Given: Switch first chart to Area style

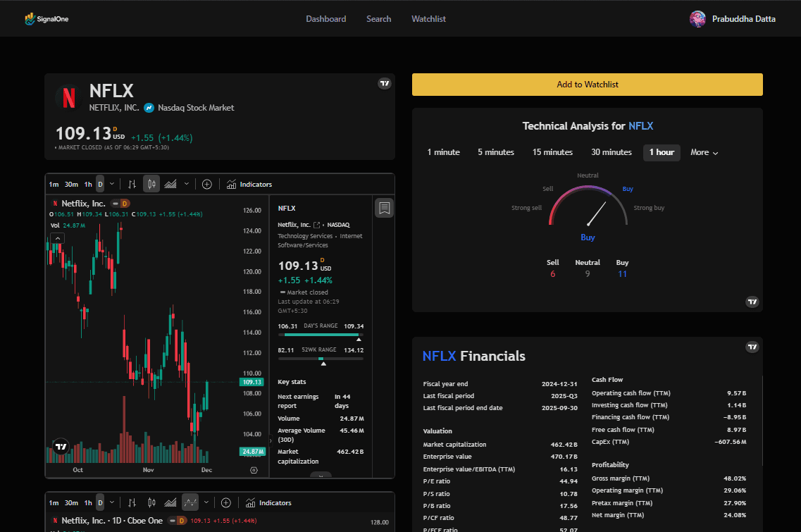Looking at the screenshot, I should point(170,184).
